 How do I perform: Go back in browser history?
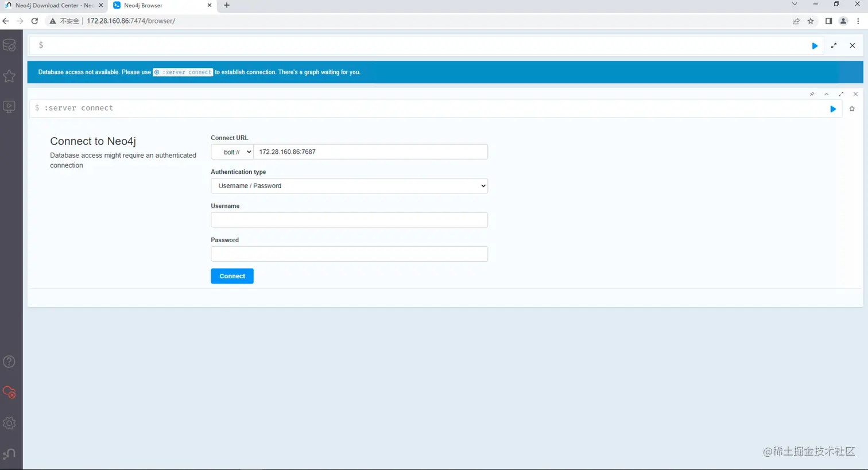click(6, 21)
